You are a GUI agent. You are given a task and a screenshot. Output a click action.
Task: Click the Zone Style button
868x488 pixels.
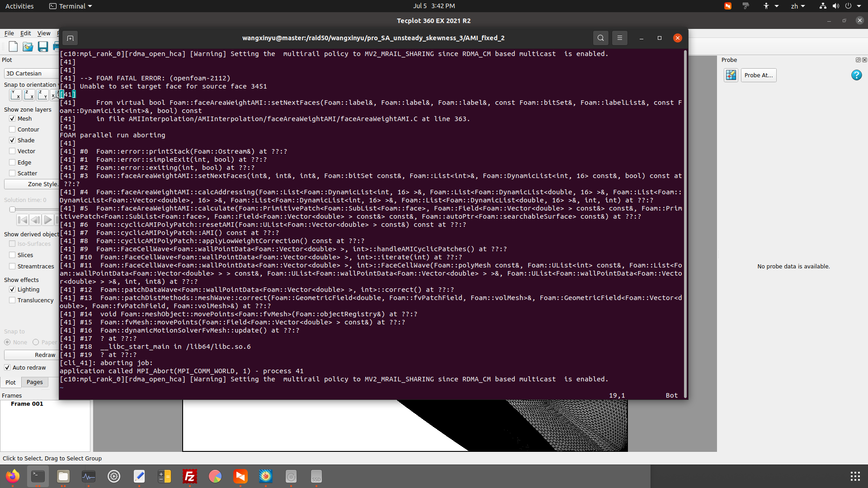click(x=31, y=184)
